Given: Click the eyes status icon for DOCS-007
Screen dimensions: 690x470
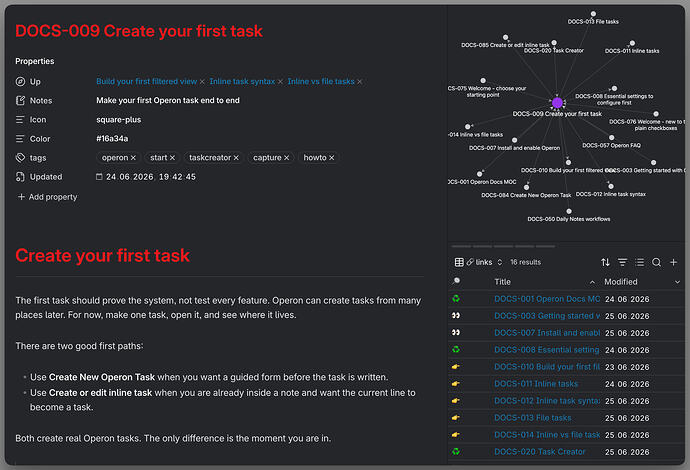Looking at the screenshot, I should (456, 333).
